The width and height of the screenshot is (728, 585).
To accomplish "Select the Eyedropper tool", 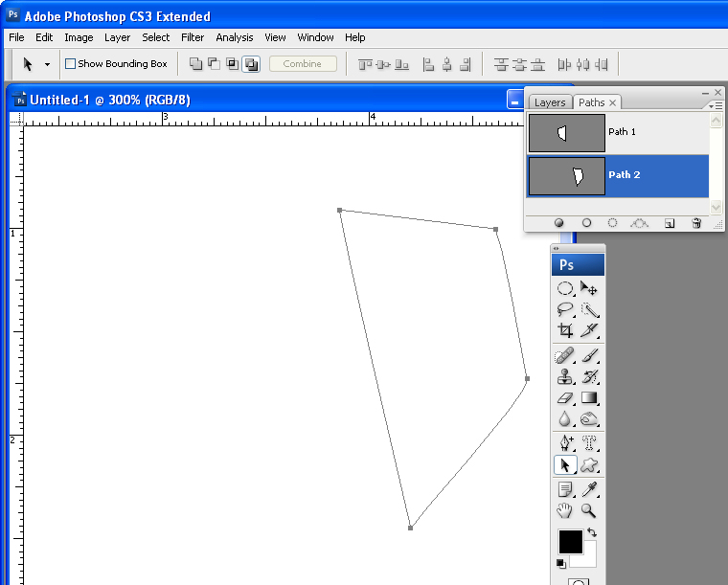I will (x=589, y=489).
